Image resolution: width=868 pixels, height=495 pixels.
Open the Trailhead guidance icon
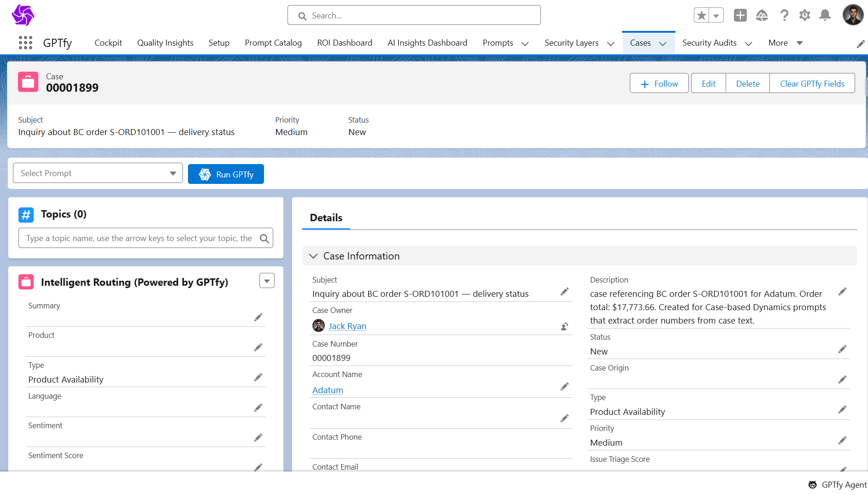click(x=762, y=15)
